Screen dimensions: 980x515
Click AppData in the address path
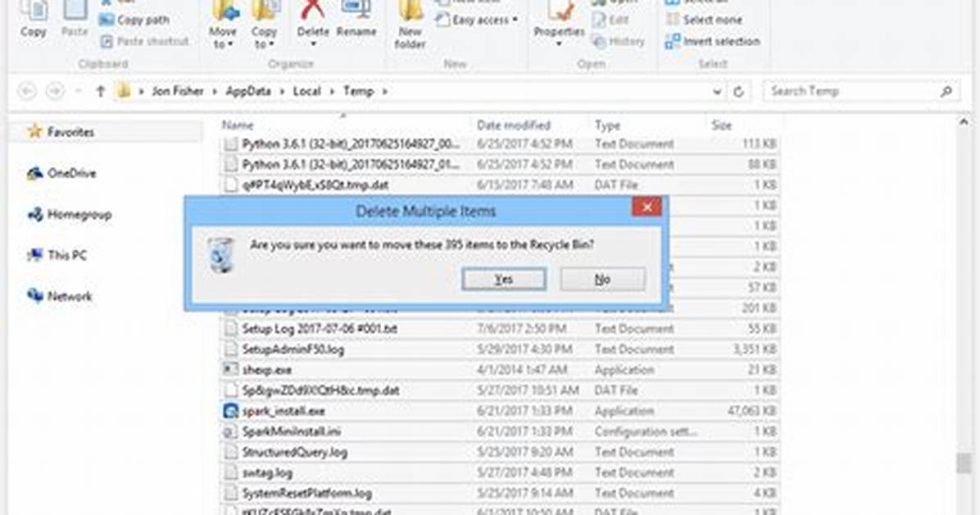click(248, 91)
